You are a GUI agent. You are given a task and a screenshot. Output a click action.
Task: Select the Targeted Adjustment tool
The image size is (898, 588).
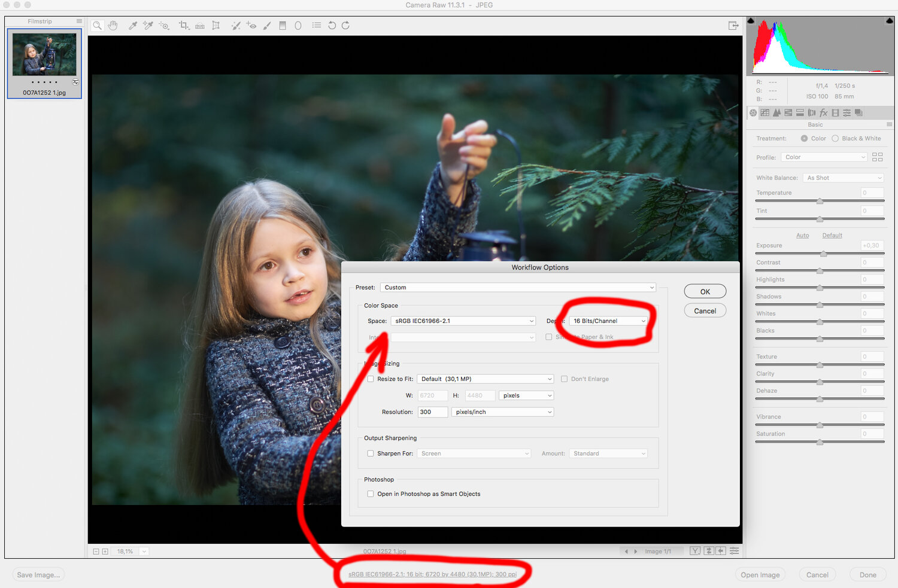pos(164,26)
